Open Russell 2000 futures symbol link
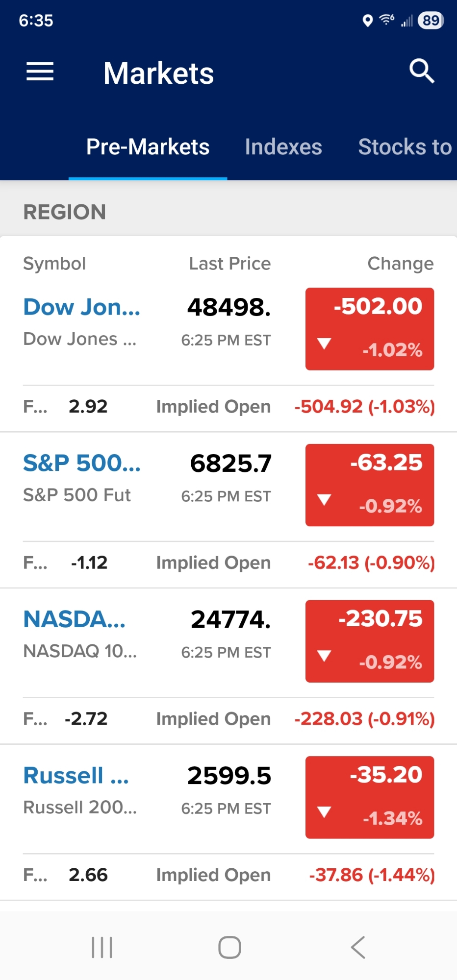 coord(76,776)
